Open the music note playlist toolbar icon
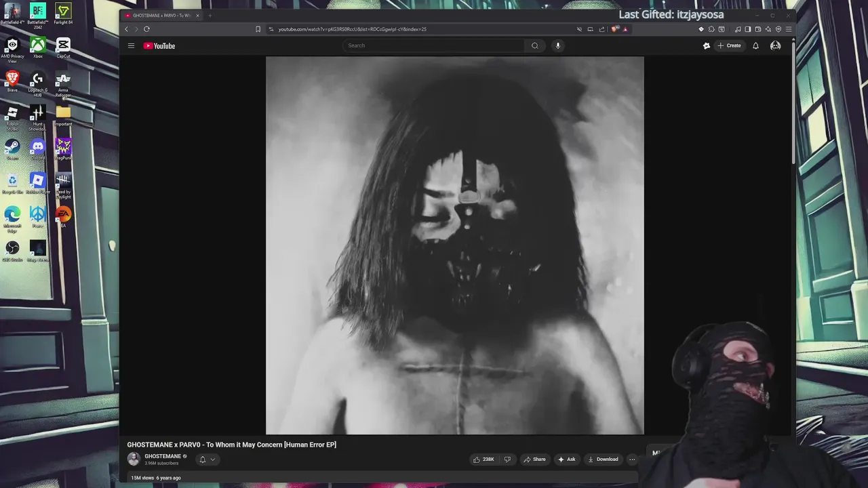Viewport: 868px width, 488px height. coord(738,29)
